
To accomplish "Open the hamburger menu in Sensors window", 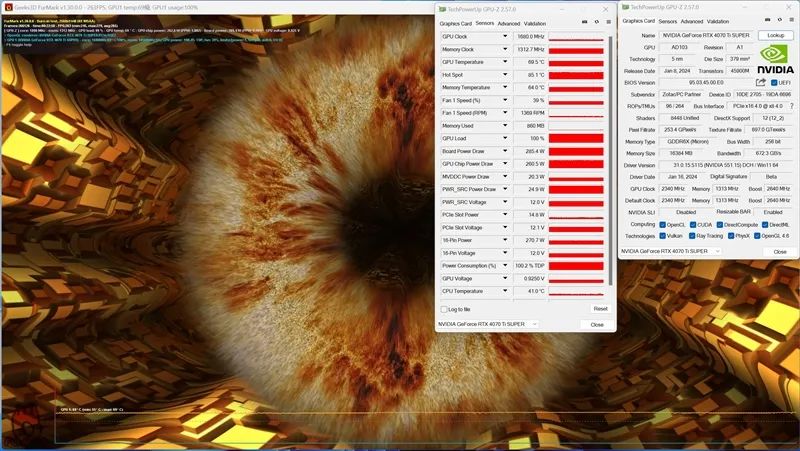I will click(609, 22).
